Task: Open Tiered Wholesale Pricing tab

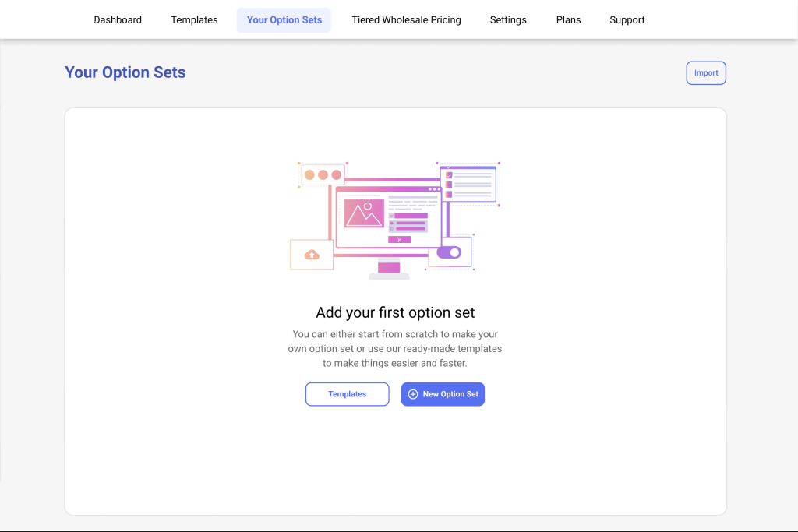Action: tap(406, 19)
